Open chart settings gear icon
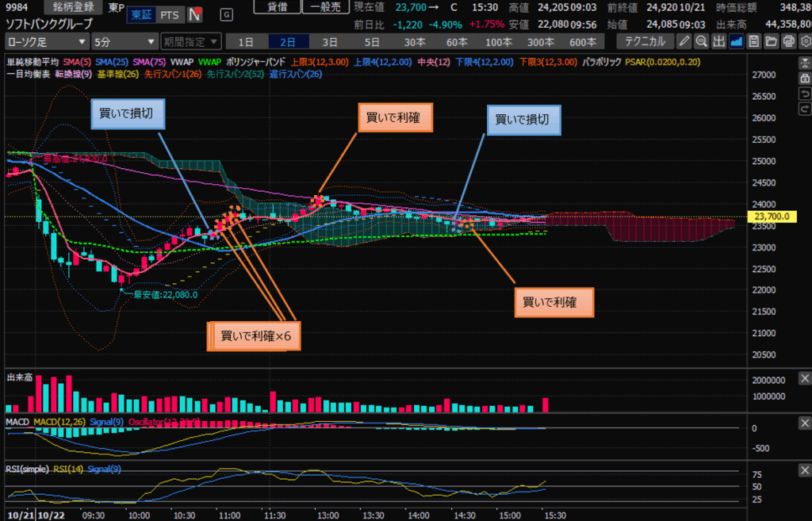This screenshot has height=521, width=812. coord(806,40)
